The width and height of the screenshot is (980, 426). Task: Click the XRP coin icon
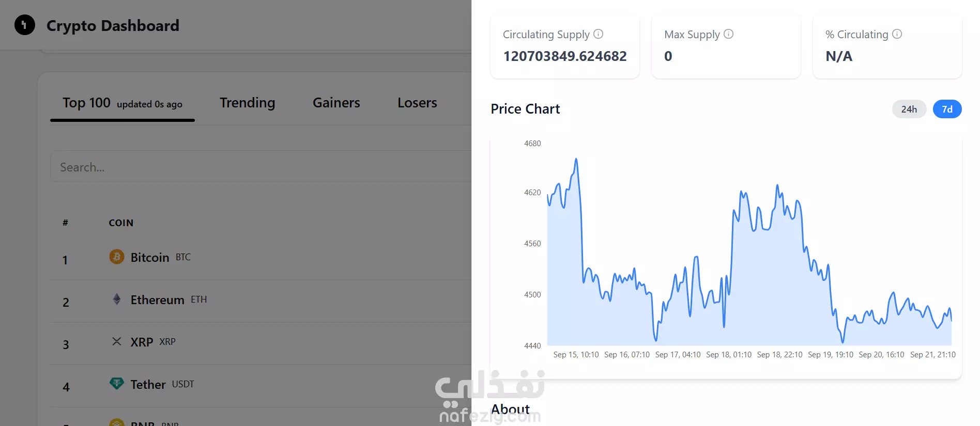(117, 341)
